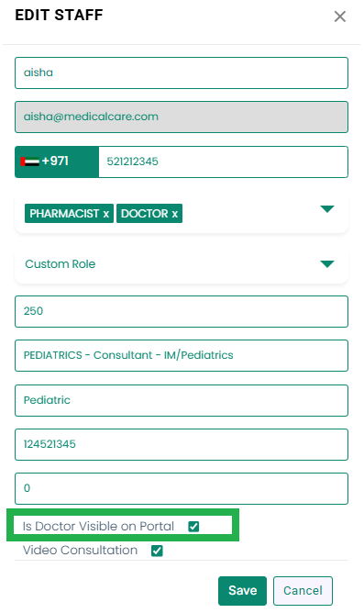Click the fee field showing 250
This screenshot has width=364, height=613.
point(182,312)
